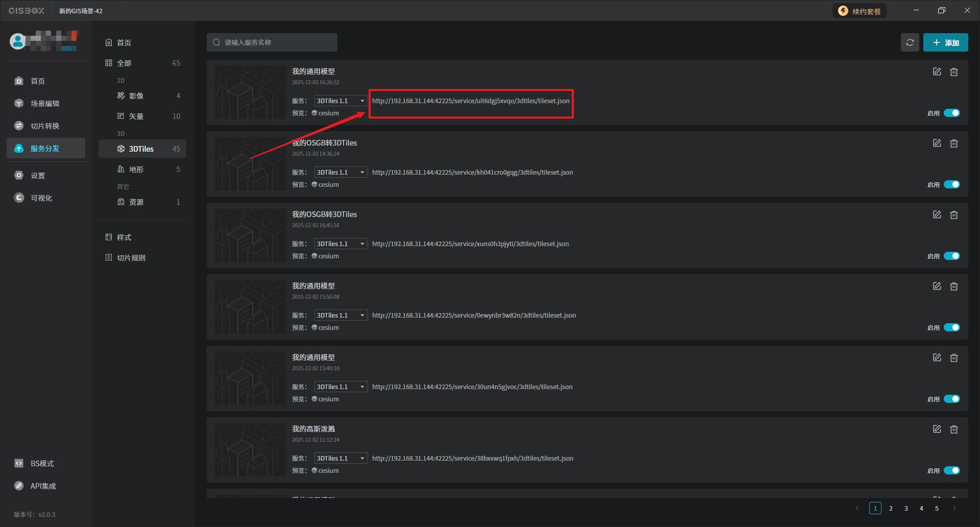980x527 pixels.
Task: Click the 添加 button
Action: (945, 42)
